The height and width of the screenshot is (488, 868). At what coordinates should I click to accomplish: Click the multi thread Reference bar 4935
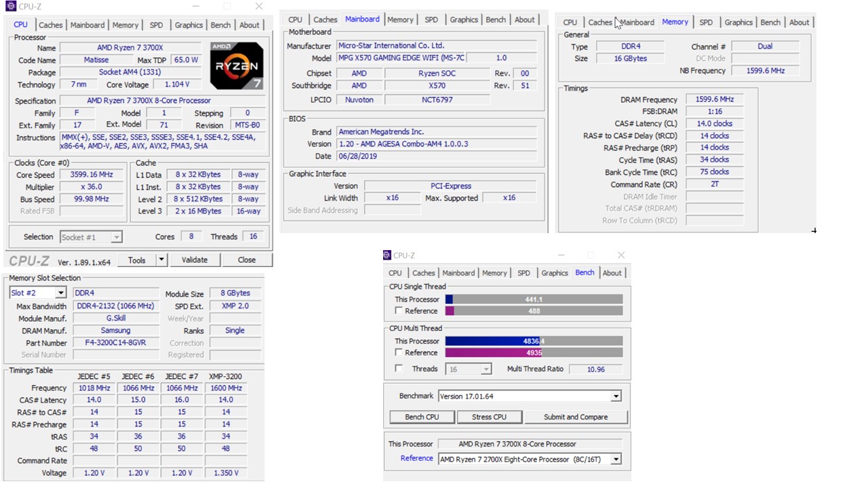(x=534, y=353)
